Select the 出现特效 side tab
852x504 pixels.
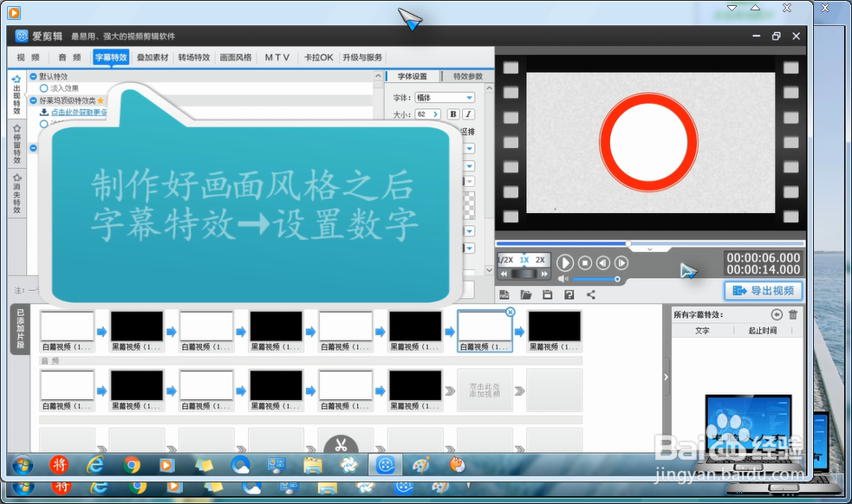[16, 95]
